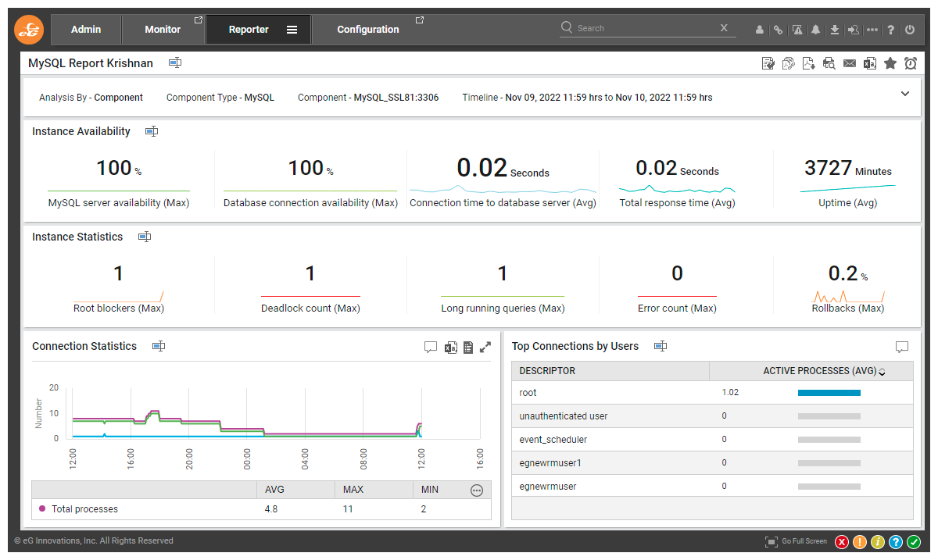The image size is (938, 560).
Task: Mark report as favorite with star
Action: point(890,63)
